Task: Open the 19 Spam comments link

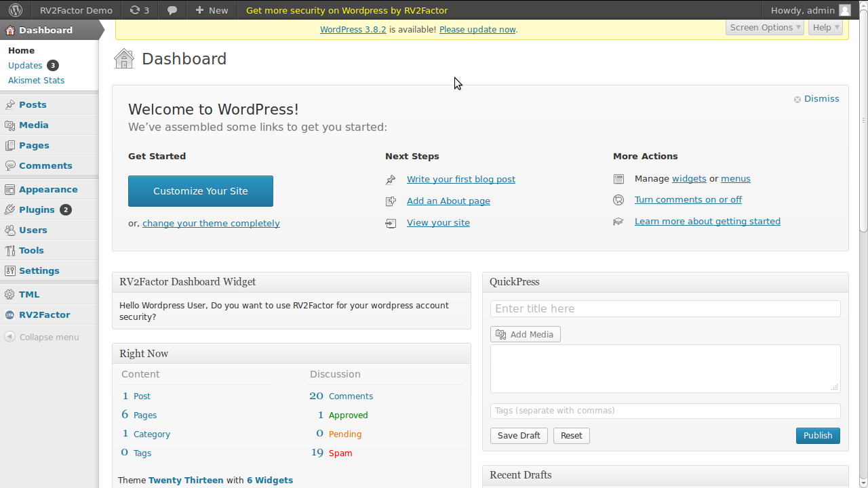Action: (x=332, y=453)
